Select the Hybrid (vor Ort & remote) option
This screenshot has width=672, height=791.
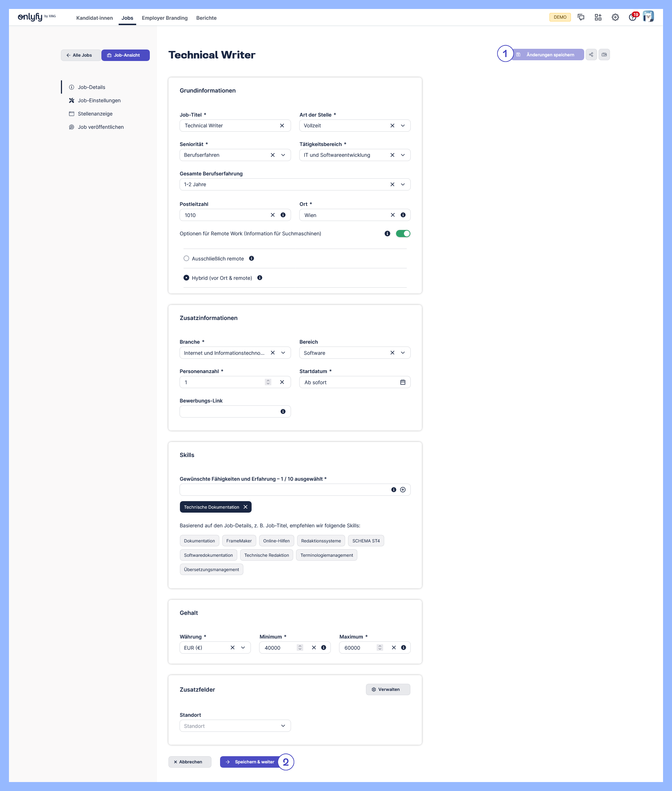click(186, 278)
